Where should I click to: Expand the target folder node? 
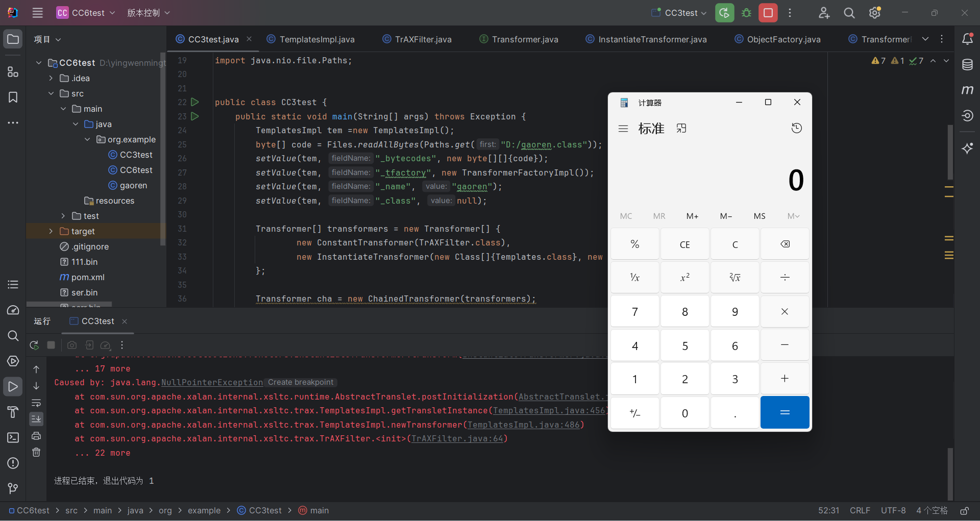[51, 231]
